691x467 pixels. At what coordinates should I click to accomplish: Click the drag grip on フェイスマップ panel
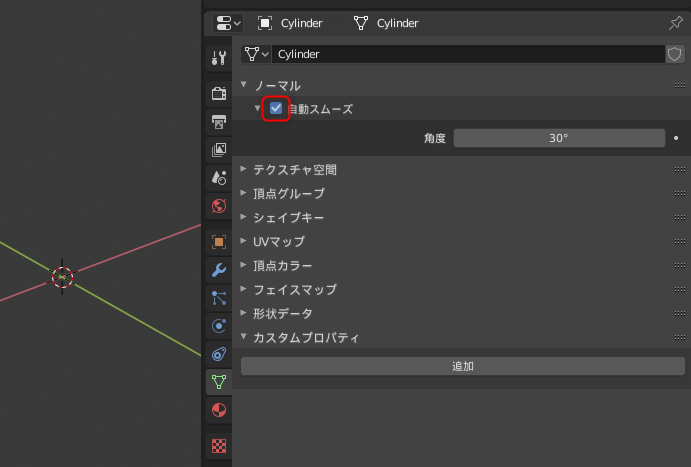tap(680, 289)
